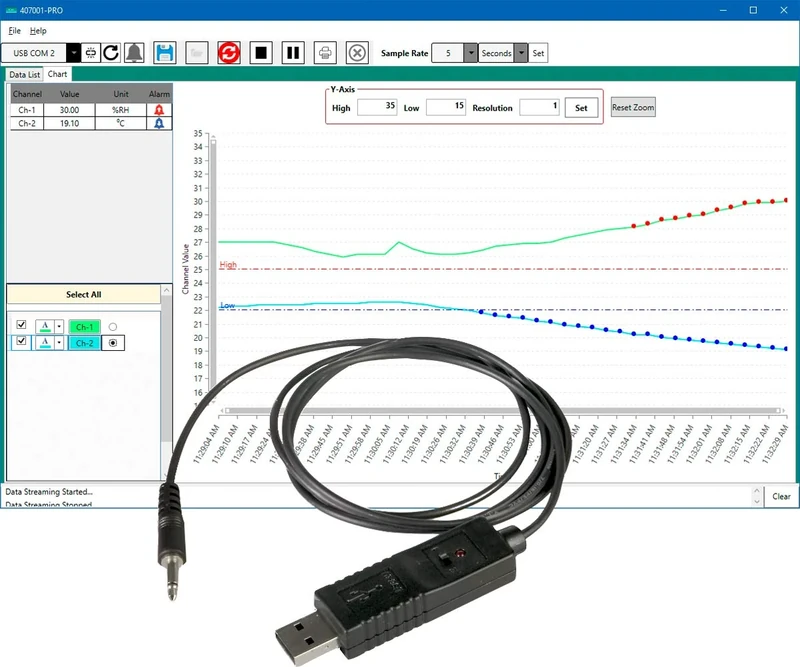800x667 pixels.
Task: Toggle the Ch-2 channel checkbox
Action: coord(22,342)
